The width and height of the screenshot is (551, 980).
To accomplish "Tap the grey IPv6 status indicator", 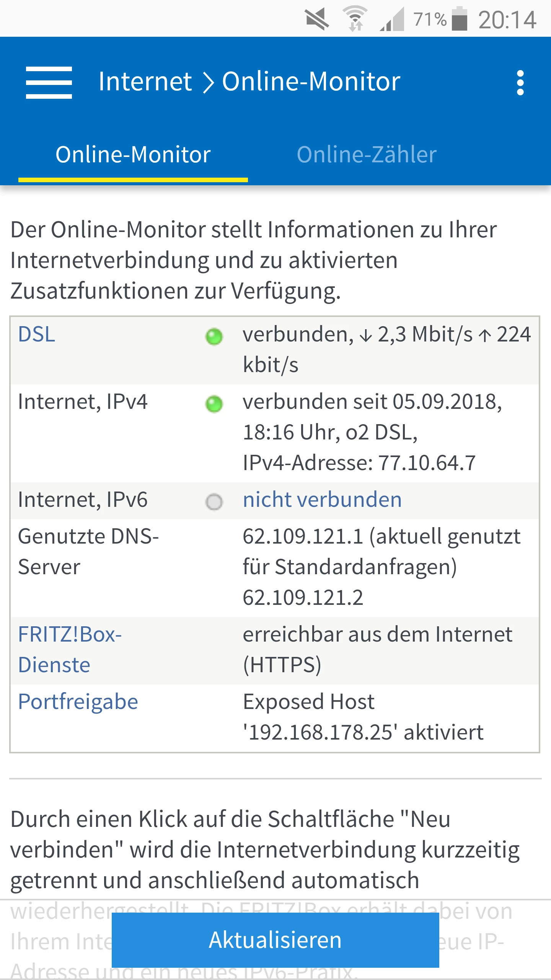I will pyautogui.click(x=214, y=502).
